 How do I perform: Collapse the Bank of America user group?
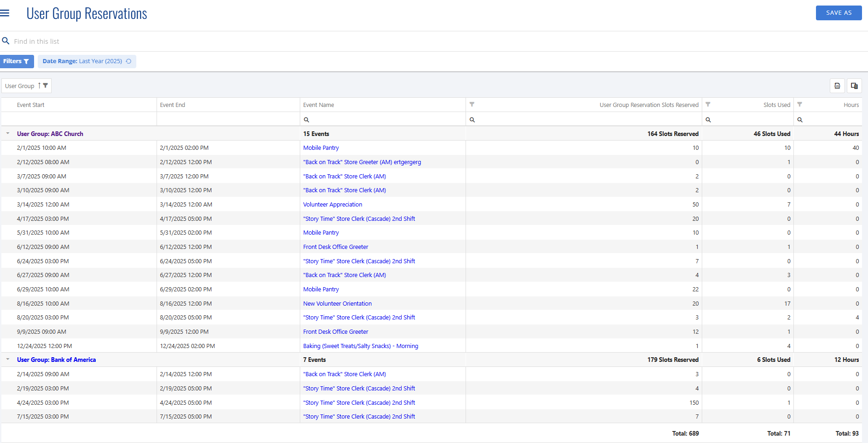[x=8, y=359]
